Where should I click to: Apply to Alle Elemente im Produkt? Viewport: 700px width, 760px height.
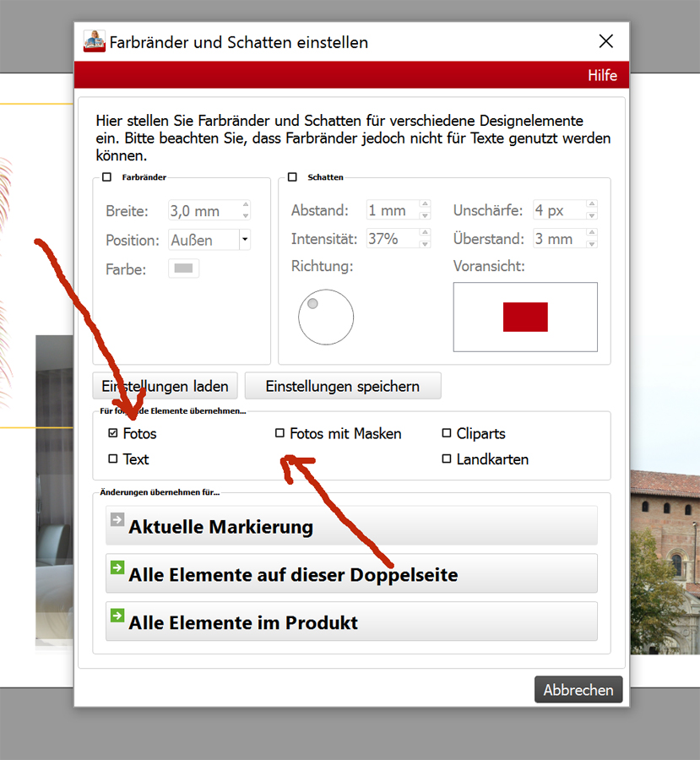[351, 622]
